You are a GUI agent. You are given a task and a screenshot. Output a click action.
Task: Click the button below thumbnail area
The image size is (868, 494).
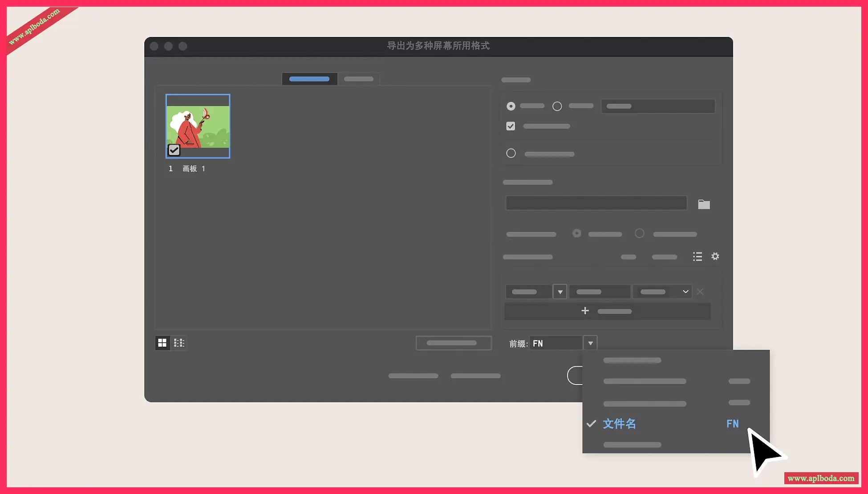(453, 343)
